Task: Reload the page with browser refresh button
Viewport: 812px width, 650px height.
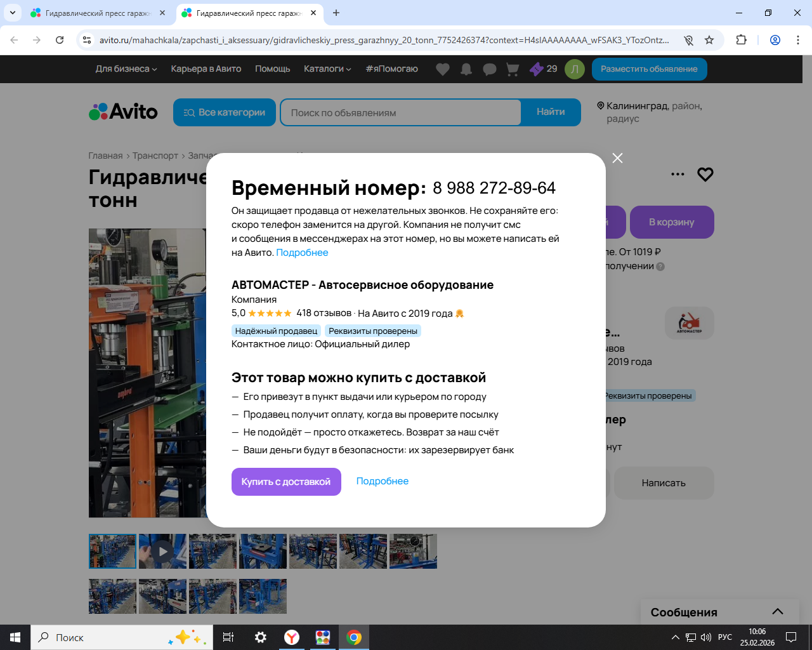Action: click(60, 40)
